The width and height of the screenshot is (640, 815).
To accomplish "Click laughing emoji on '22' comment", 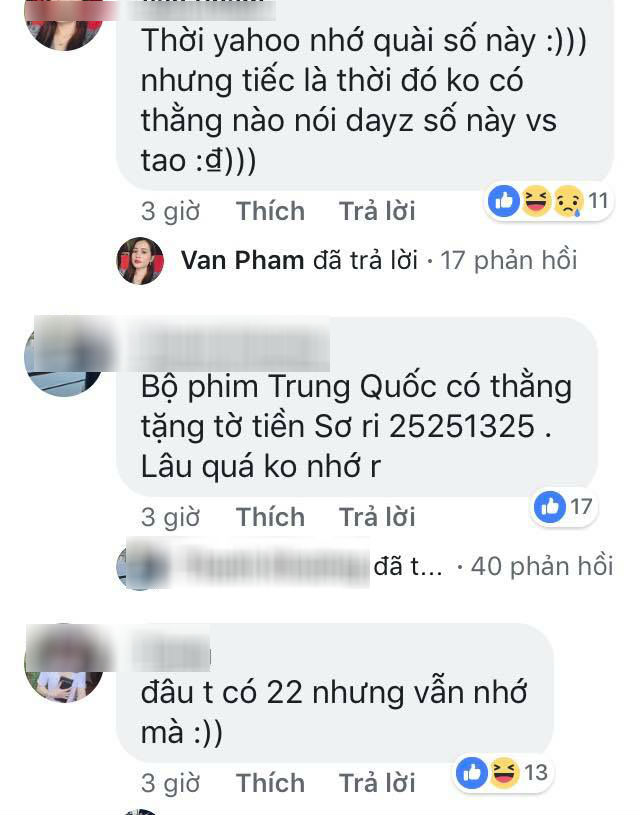I will coord(503,772).
